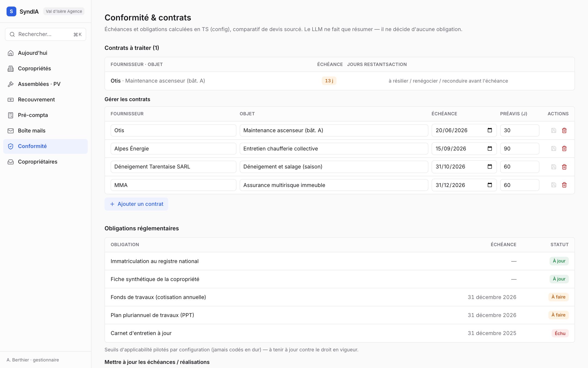
Task: Click the SyndIA logo icon
Action: (11, 11)
